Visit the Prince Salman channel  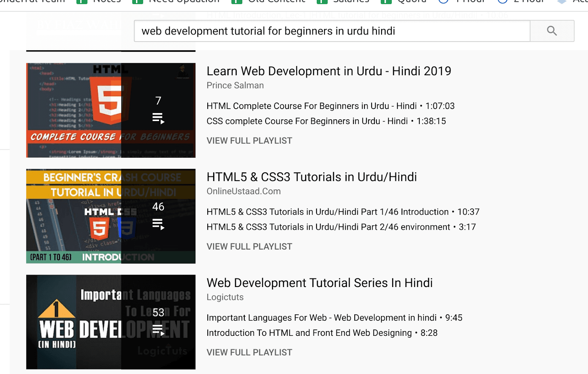pyautogui.click(x=235, y=85)
